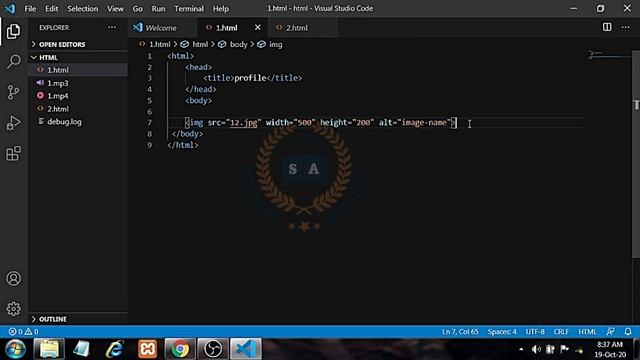The image size is (640, 360).
Task: Open the Edit menu
Action: coord(51,9)
